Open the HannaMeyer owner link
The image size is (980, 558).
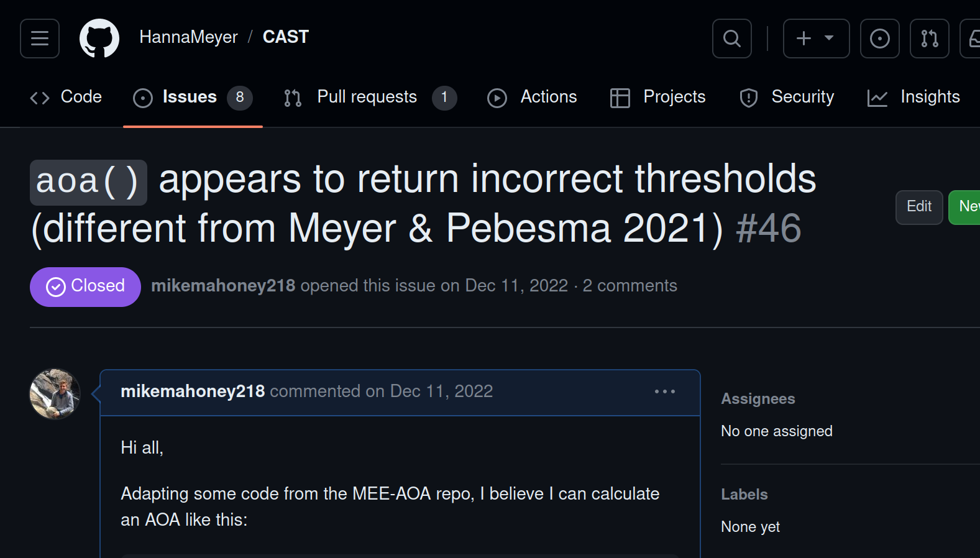pyautogui.click(x=188, y=37)
